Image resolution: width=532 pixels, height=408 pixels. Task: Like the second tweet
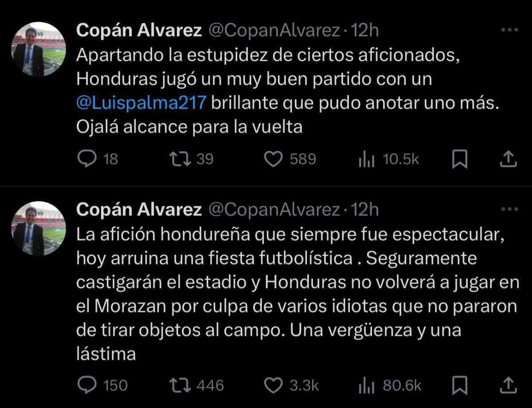(x=275, y=385)
